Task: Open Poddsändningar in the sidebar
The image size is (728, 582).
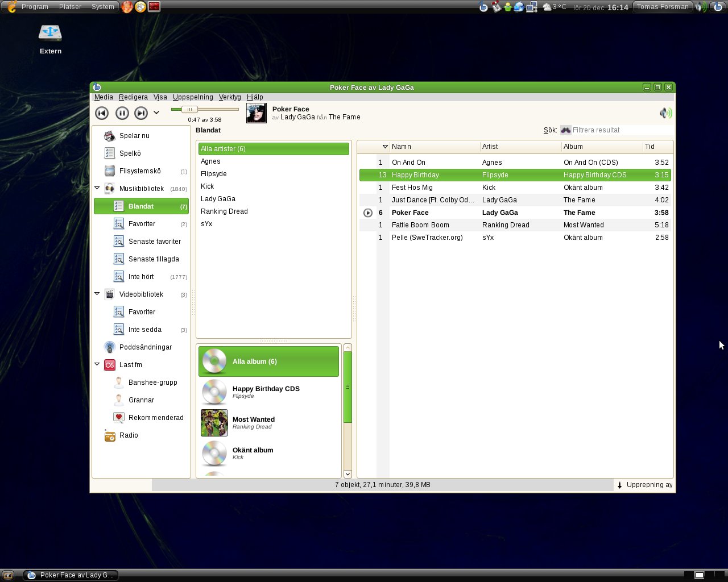Action: click(141, 347)
